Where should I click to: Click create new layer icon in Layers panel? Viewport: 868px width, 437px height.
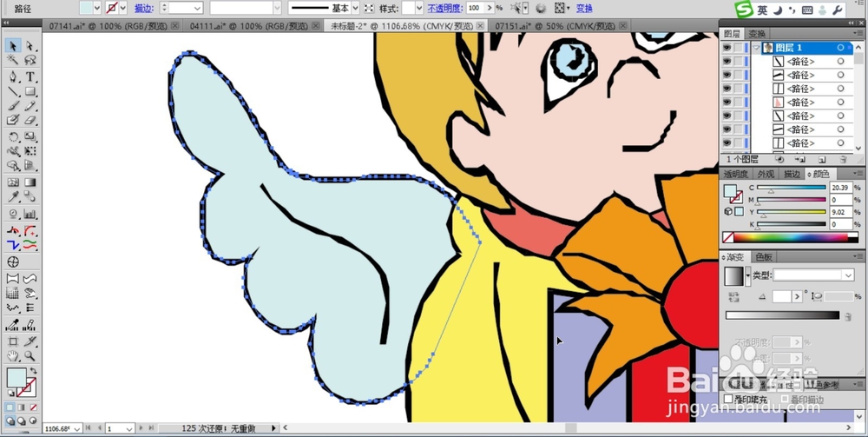[822, 159]
